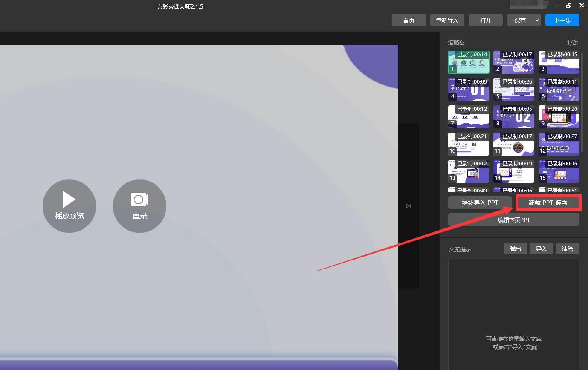Select slide thumbnail 15 recorded 00:16
The height and width of the screenshot is (370, 588).
point(559,171)
